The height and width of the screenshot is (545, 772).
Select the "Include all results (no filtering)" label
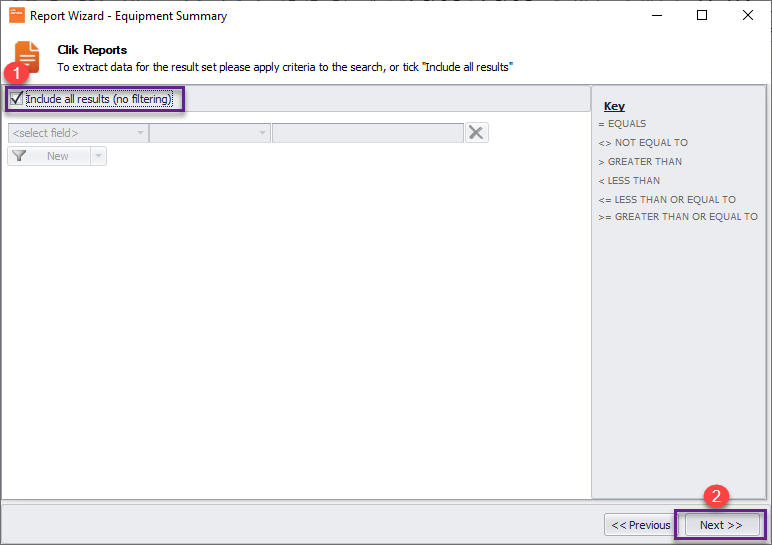[99, 99]
